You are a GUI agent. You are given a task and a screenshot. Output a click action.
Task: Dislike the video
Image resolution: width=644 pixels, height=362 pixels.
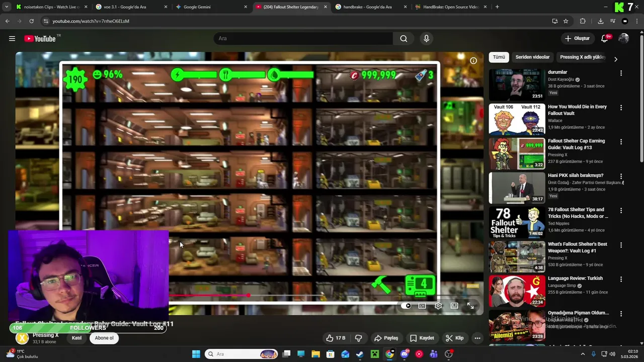(x=359, y=338)
